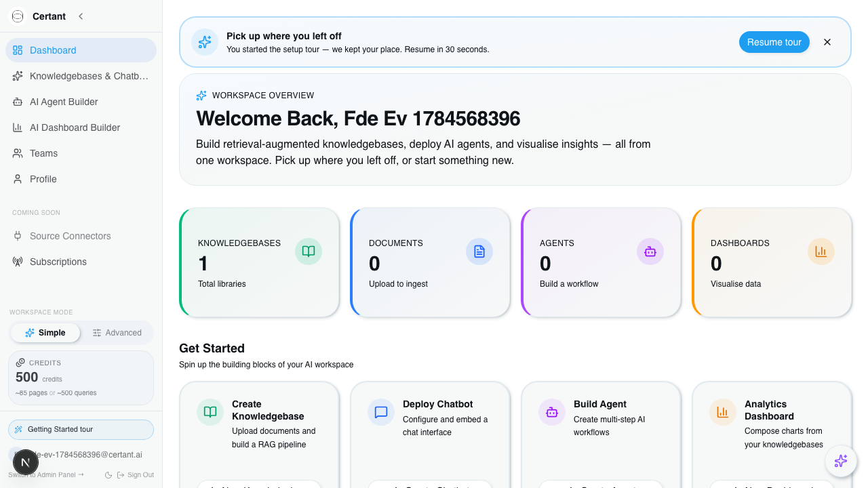The image size is (868, 488).
Task: Select the Build a workflow label
Action: [x=569, y=284]
